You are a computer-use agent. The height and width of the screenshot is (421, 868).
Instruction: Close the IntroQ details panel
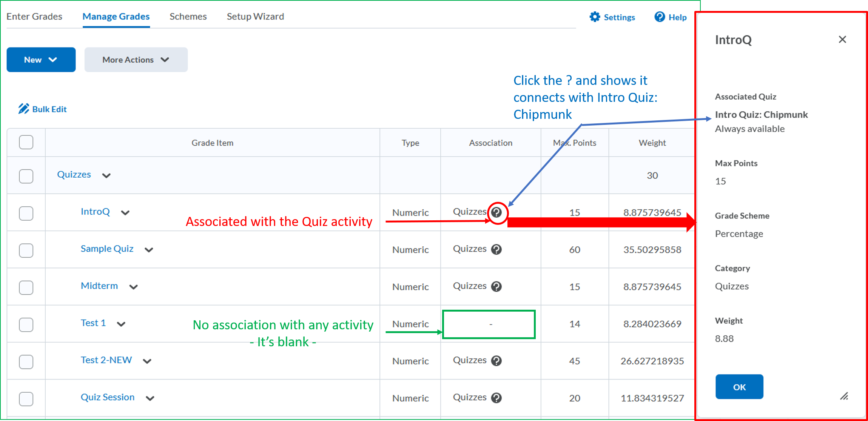click(x=842, y=39)
